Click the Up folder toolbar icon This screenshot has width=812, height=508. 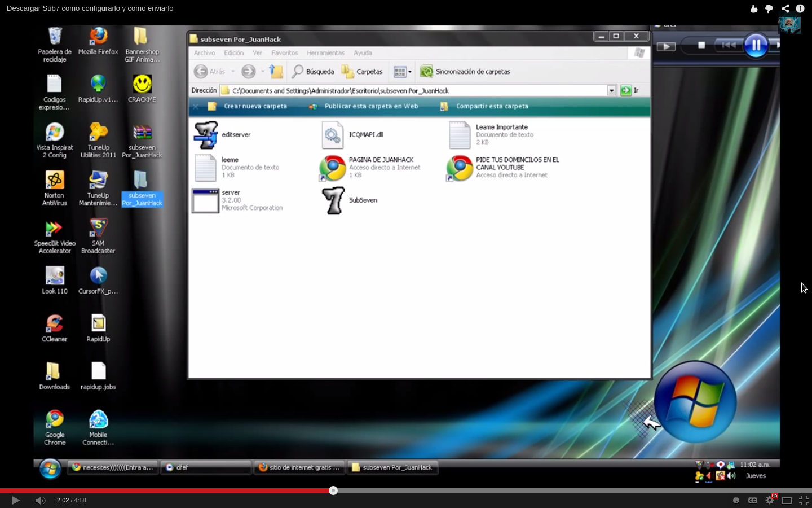click(276, 72)
